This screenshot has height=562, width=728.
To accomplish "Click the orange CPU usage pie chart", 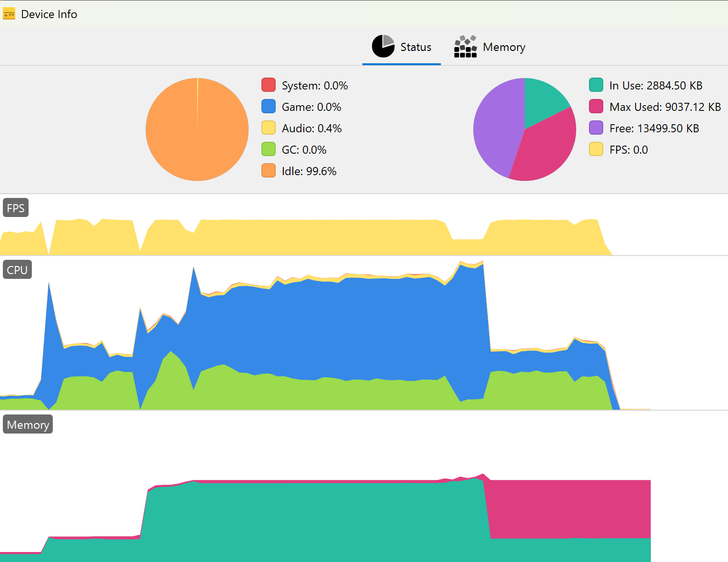I will pyautogui.click(x=197, y=129).
